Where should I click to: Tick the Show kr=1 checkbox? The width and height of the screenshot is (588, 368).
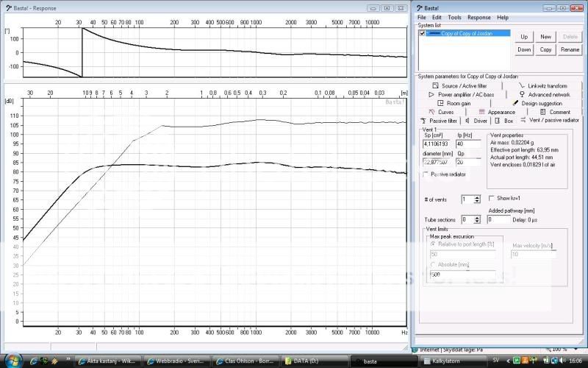(x=492, y=199)
